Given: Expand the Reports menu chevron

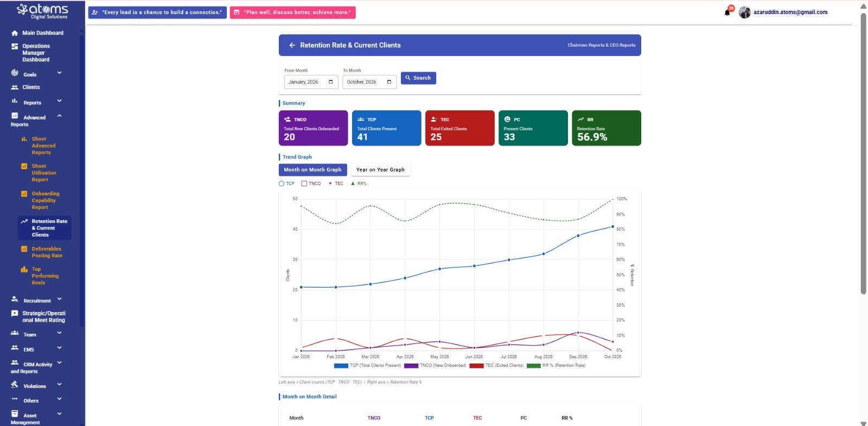Looking at the screenshot, I should tap(59, 101).
